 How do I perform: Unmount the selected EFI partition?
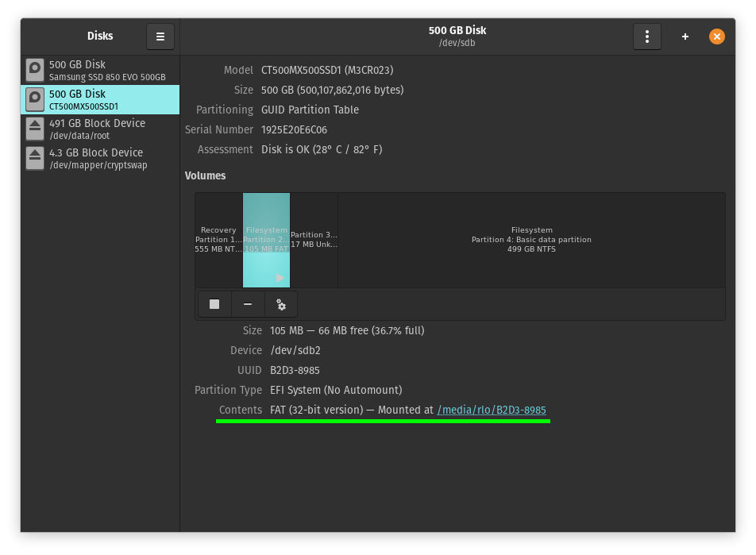click(214, 304)
